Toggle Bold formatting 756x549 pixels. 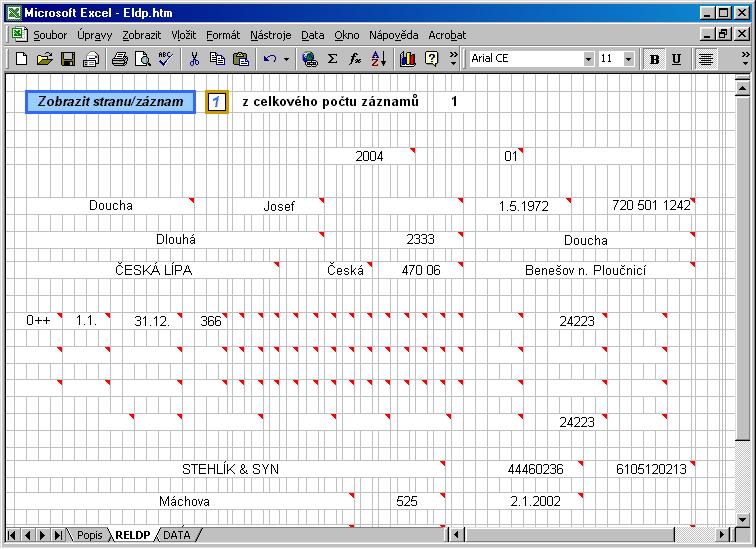(x=654, y=59)
